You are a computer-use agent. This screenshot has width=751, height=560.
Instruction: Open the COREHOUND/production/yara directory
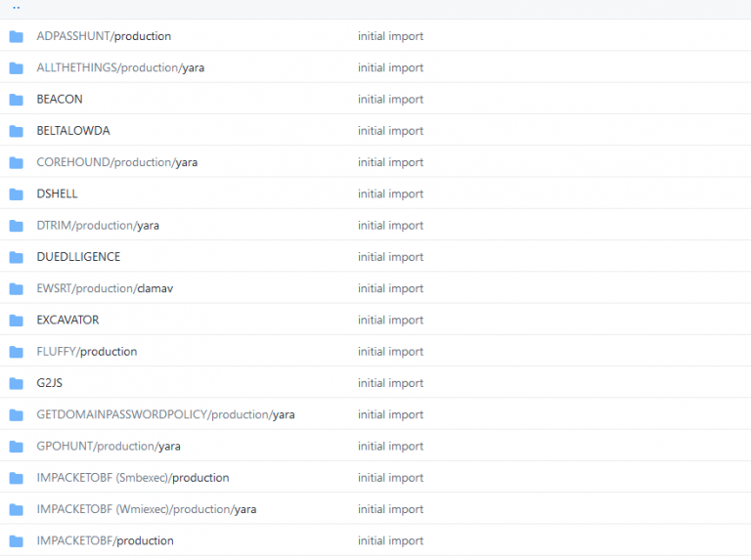coord(116,162)
